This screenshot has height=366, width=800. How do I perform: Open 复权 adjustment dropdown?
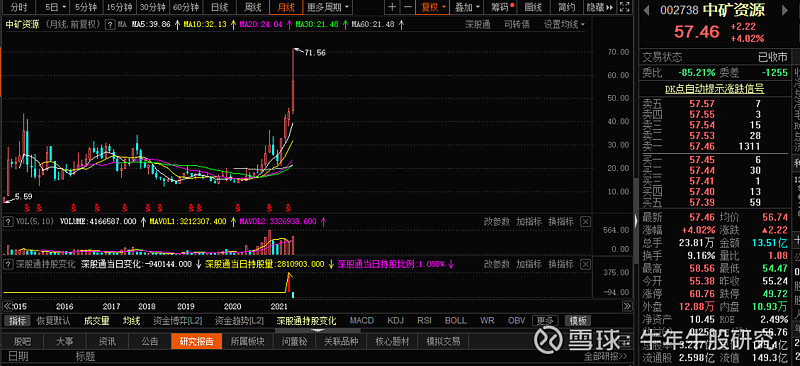coord(432,7)
